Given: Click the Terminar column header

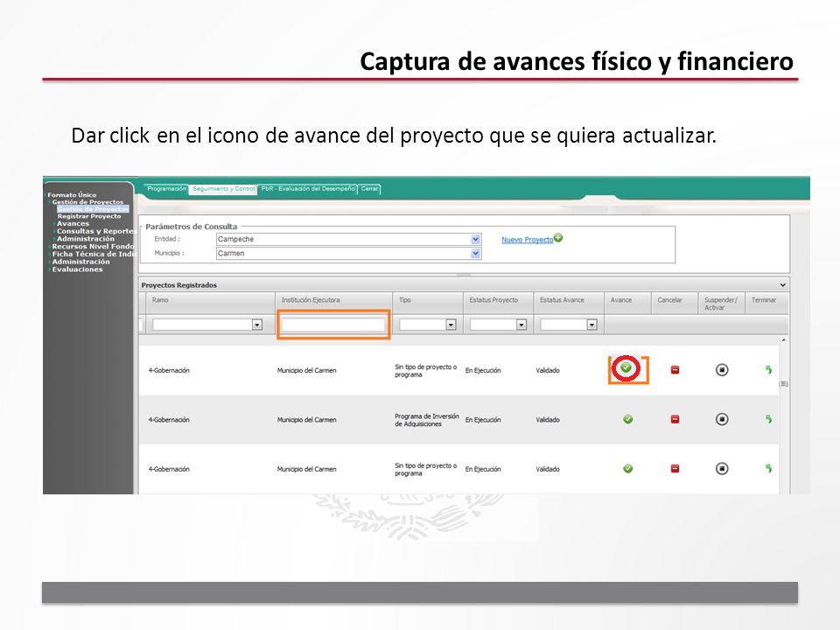Looking at the screenshot, I should (x=766, y=304).
